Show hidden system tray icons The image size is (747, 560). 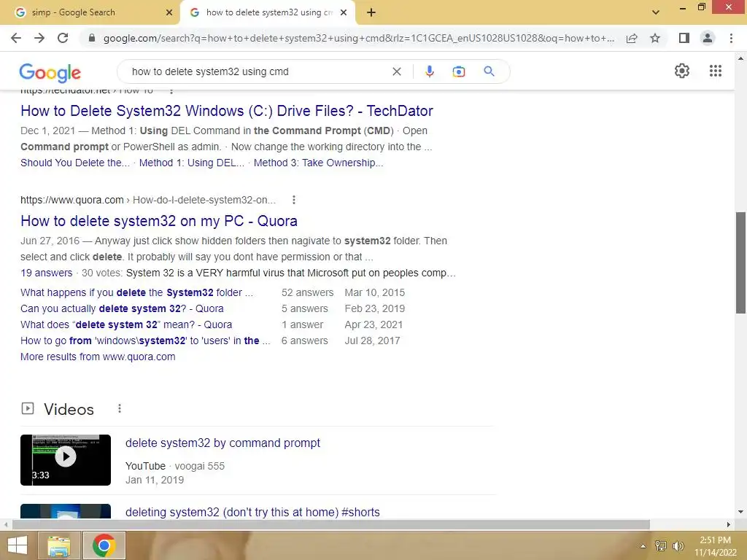pyautogui.click(x=643, y=546)
